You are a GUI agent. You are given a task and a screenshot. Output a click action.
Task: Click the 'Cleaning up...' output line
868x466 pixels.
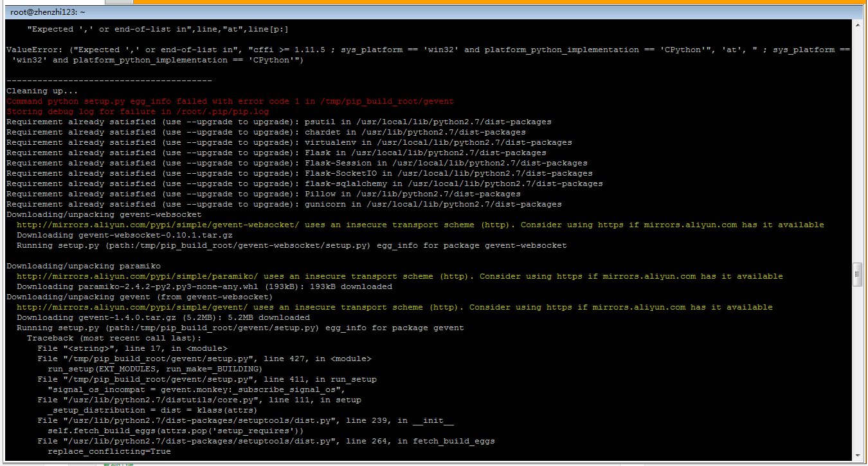(x=42, y=91)
